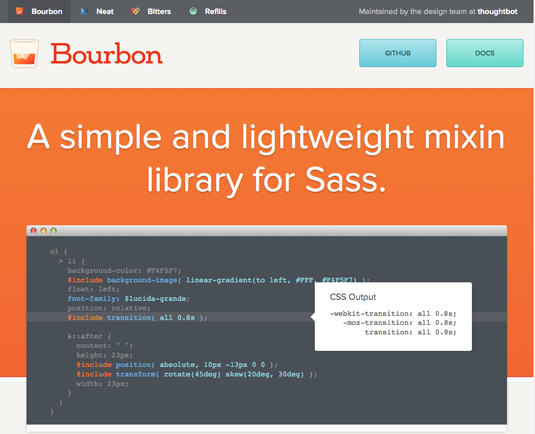Click the Refills green icon in top nav

[193, 11]
